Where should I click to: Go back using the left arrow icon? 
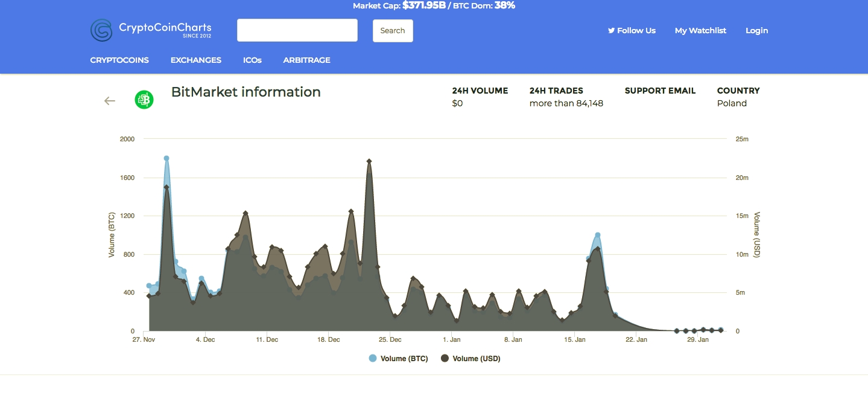pyautogui.click(x=110, y=101)
